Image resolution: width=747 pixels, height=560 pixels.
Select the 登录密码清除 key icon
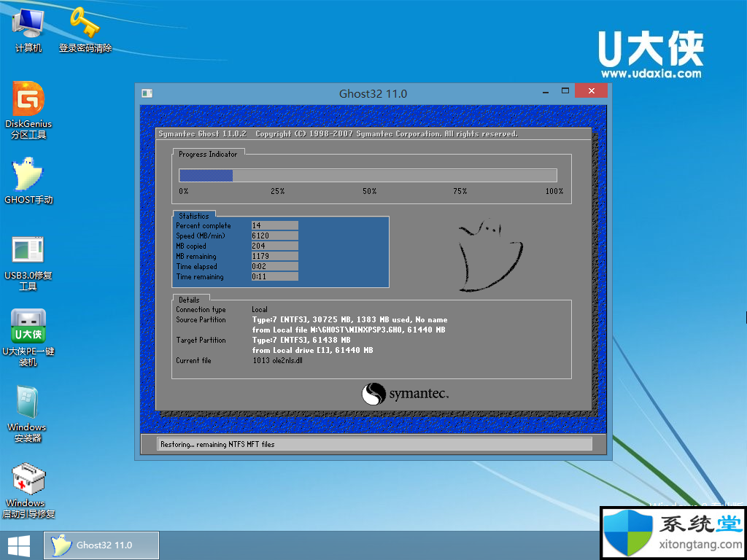(85, 29)
